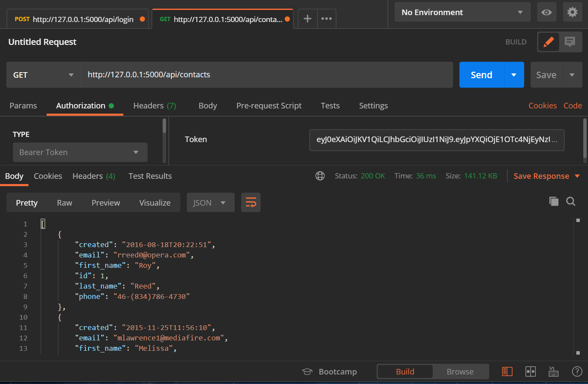Image resolution: width=588 pixels, height=384 pixels.
Task: Open Test Results tab
Action: (x=150, y=176)
